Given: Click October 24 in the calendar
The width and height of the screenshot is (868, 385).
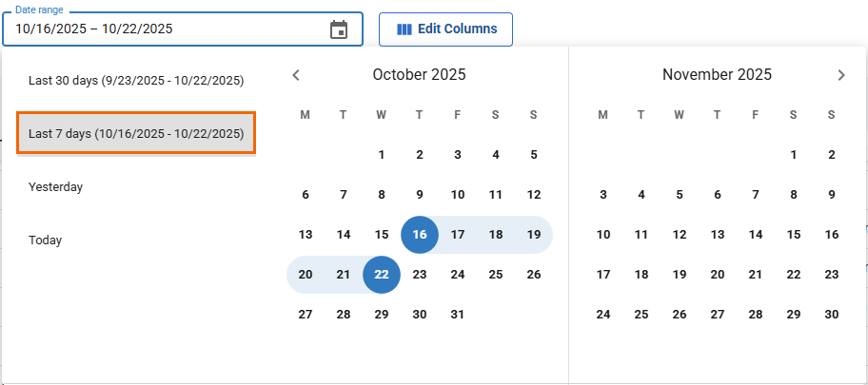Looking at the screenshot, I should point(458,275).
